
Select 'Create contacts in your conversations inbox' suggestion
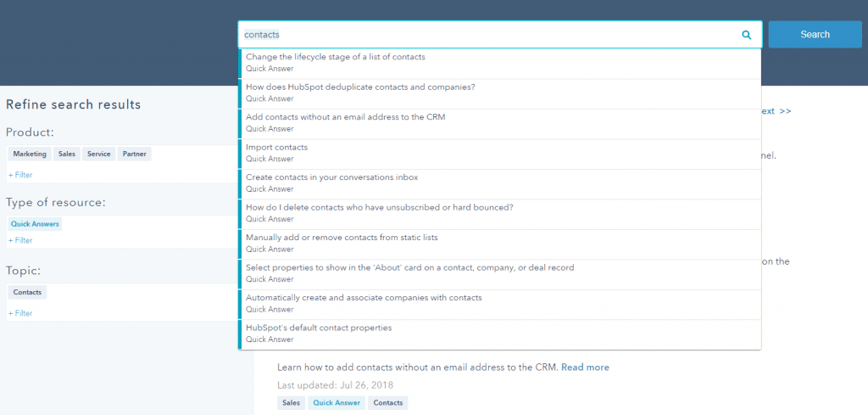(x=500, y=183)
